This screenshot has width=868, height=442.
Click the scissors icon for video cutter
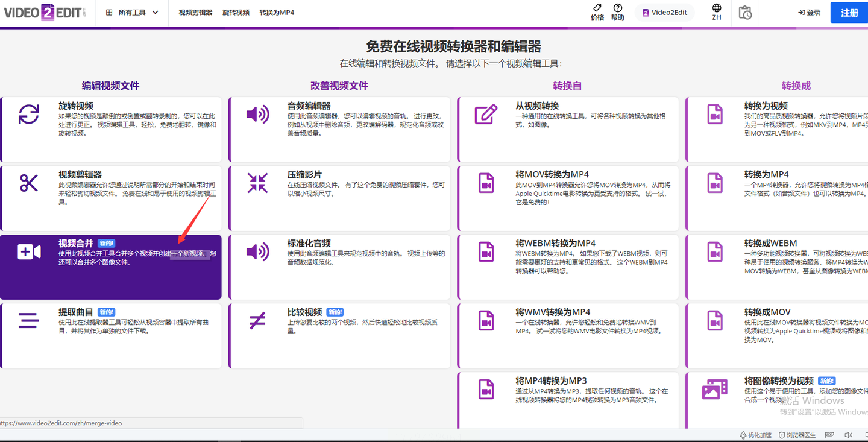[x=28, y=183]
